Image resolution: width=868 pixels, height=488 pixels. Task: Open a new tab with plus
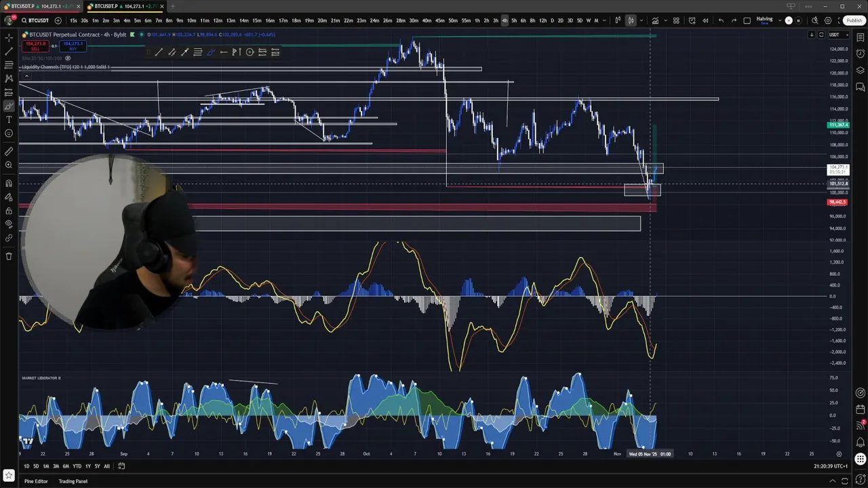point(173,6)
